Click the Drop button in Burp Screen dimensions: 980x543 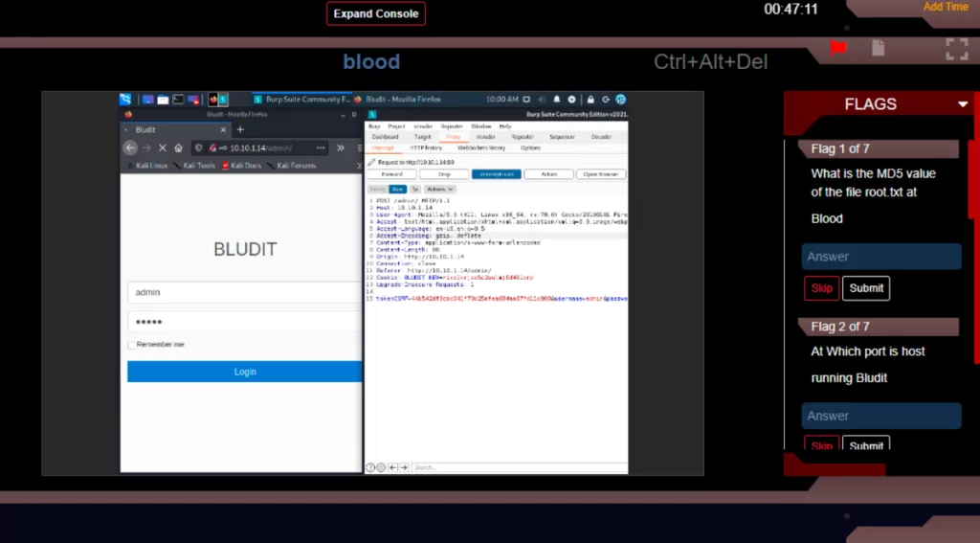click(x=444, y=174)
